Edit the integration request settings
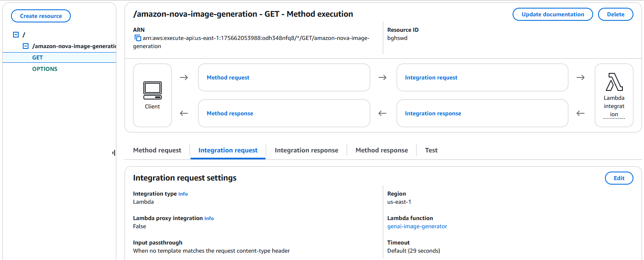This screenshot has height=260, width=644. 619,178
